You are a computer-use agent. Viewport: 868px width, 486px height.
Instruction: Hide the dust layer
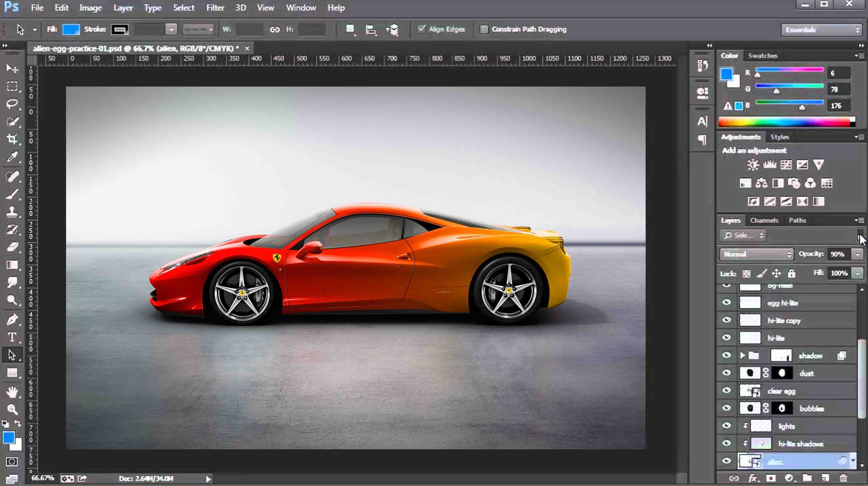(727, 373)
